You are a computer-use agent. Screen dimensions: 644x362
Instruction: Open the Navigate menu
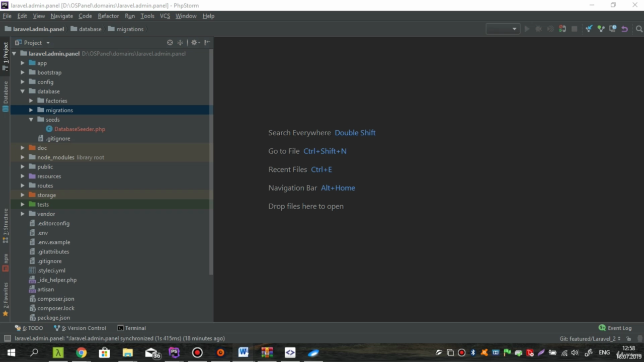[x=62, y=16]
